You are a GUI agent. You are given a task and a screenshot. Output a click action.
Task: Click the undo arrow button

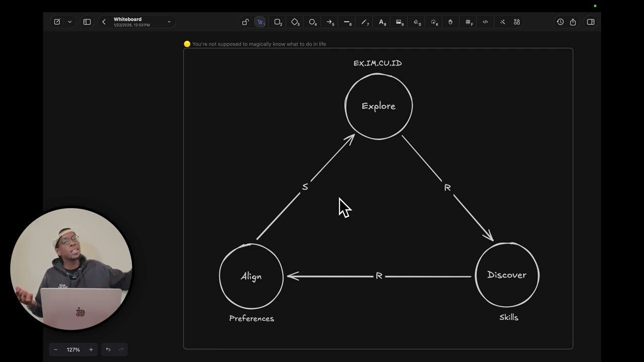pos(108,349)
